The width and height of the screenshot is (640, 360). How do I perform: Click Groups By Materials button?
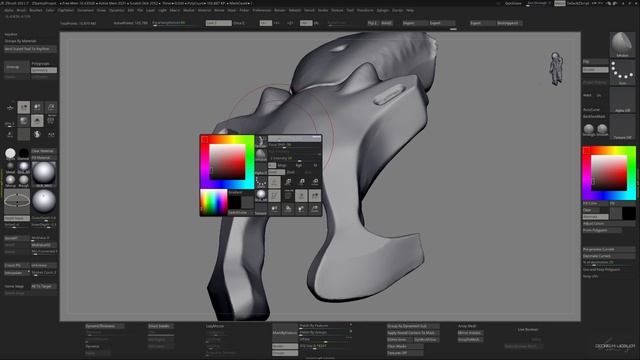coord(20,41)
